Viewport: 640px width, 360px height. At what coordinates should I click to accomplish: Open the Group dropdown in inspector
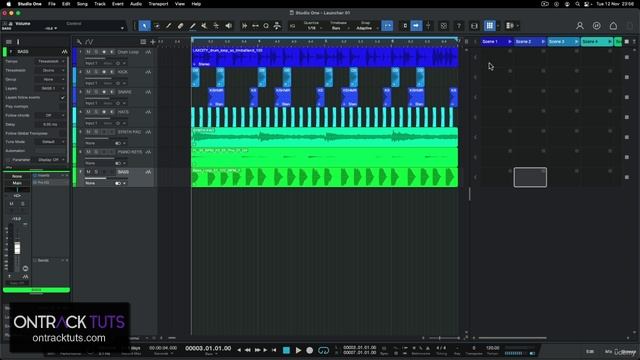pyautogui.click(x=50, y=79)
